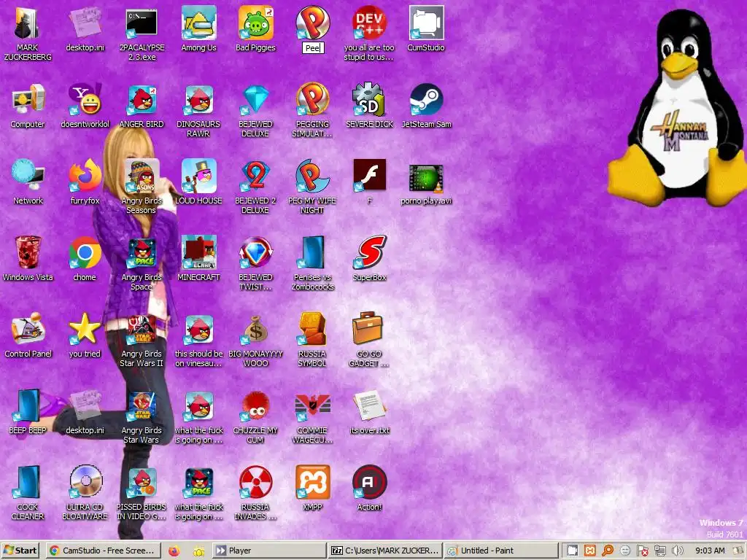The width and height of the screenshot is (747, 560).
Task: Click the network tray icon
Action: click(x=659, y=551)
